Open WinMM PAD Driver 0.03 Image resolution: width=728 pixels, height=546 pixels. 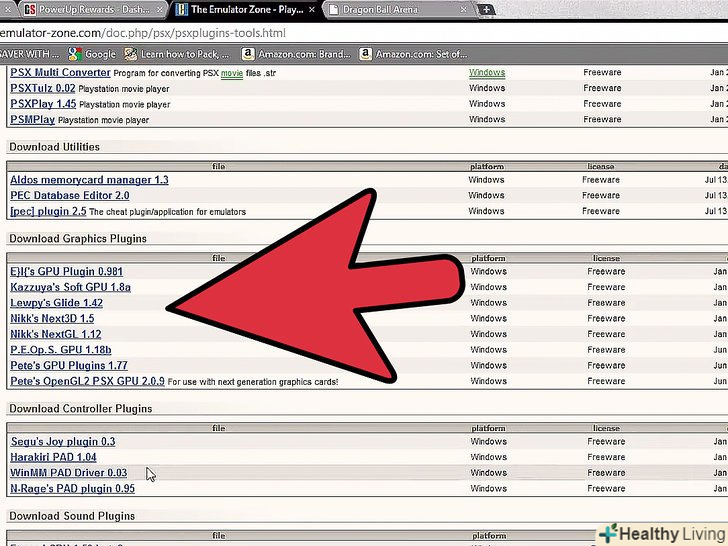click(x=69, y=473)
